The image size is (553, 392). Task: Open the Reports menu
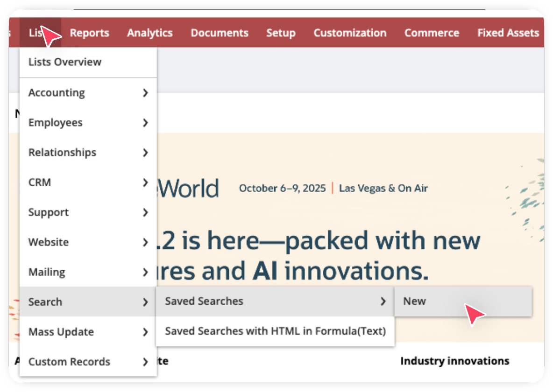click(89, 33)
